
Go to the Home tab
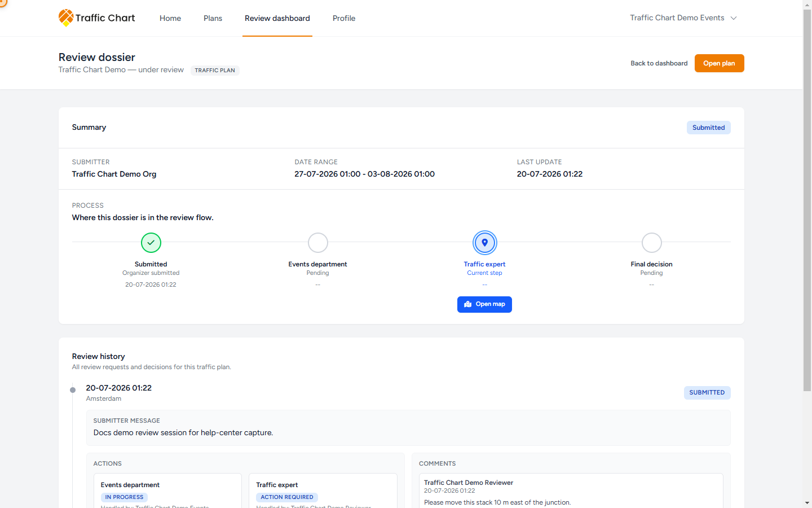point(170,18)
